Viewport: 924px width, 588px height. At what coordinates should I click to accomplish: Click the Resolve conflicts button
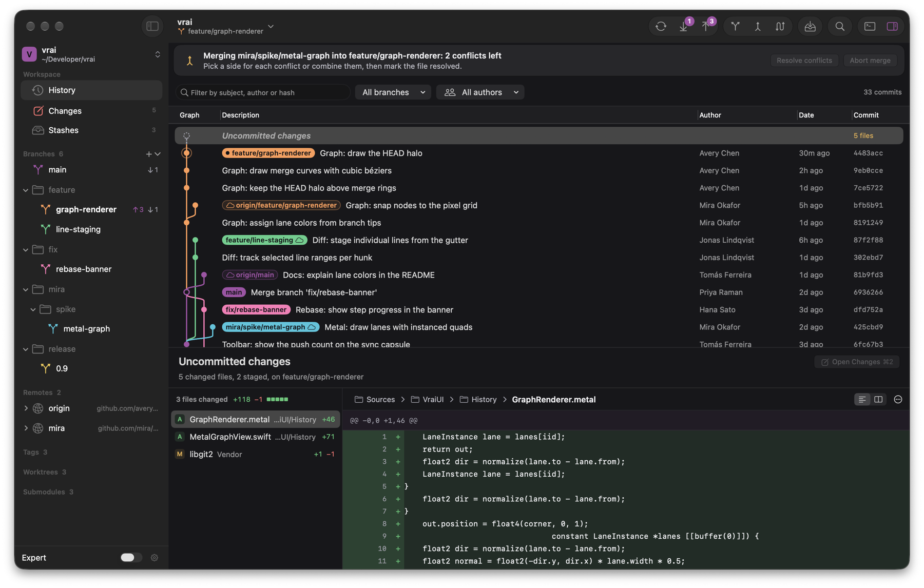pos(804,61)
